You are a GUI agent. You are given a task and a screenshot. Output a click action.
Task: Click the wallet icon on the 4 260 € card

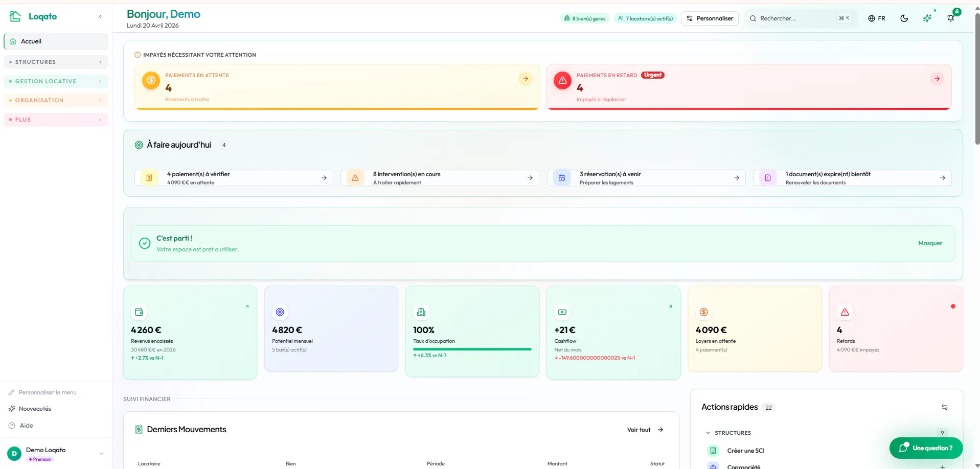(139, 312)
